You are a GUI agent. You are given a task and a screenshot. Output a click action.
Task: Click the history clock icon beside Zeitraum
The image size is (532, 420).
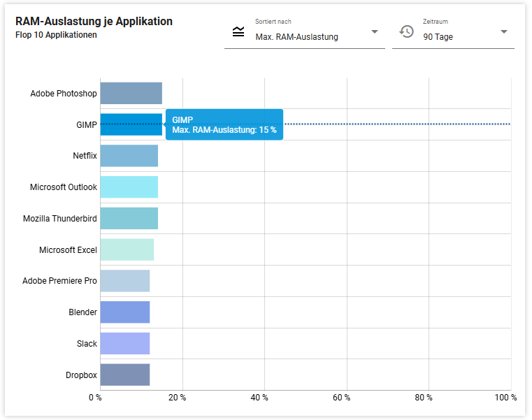tap(406, 31)
